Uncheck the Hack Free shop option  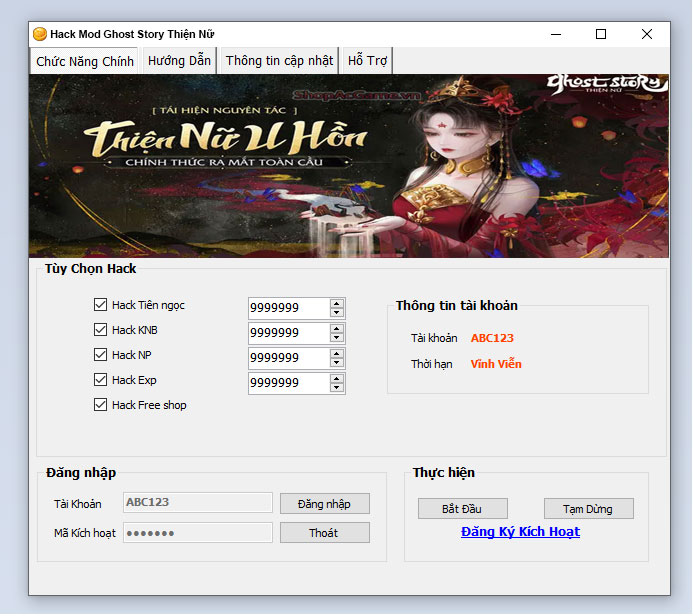coord(100,405)
